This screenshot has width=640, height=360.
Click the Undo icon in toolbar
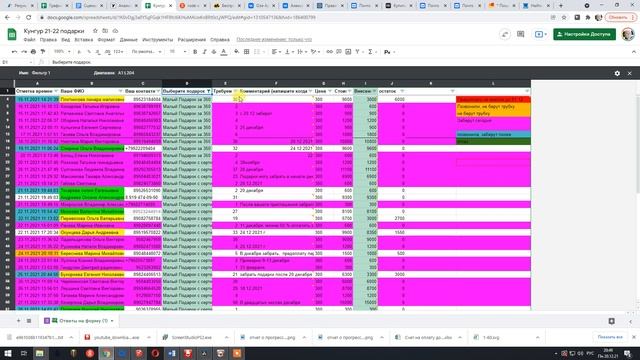[x=14, y=52]
